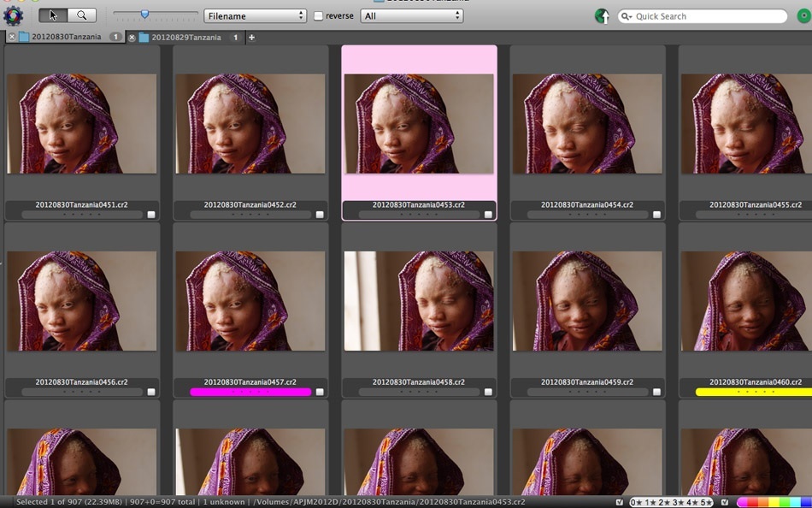Screen dimensions: 812x508
Task: Tag photo 20120830Tanzania0458.cr2 checkbox
Action: click(x=488, y=392)
